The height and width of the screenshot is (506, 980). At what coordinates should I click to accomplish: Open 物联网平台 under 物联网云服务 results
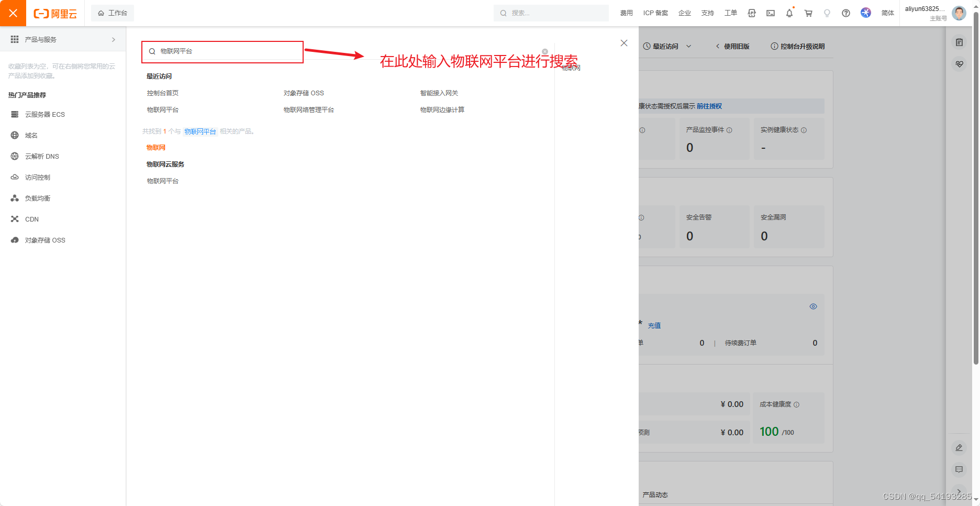click(x=163, y=181)
